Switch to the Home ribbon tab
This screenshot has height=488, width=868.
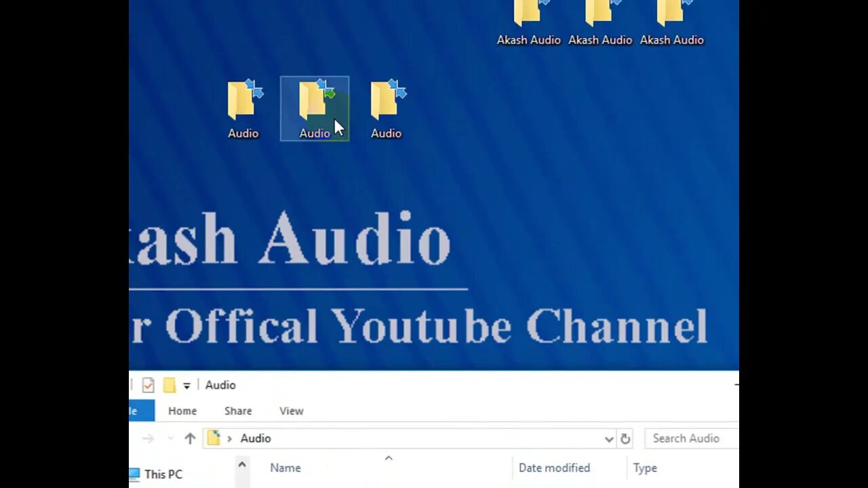[182, 411]
